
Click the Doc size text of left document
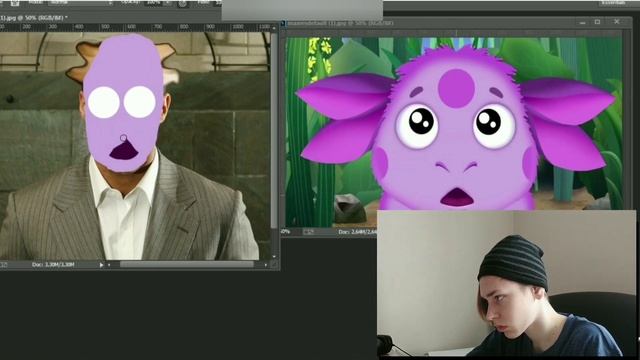coord(53,265)
